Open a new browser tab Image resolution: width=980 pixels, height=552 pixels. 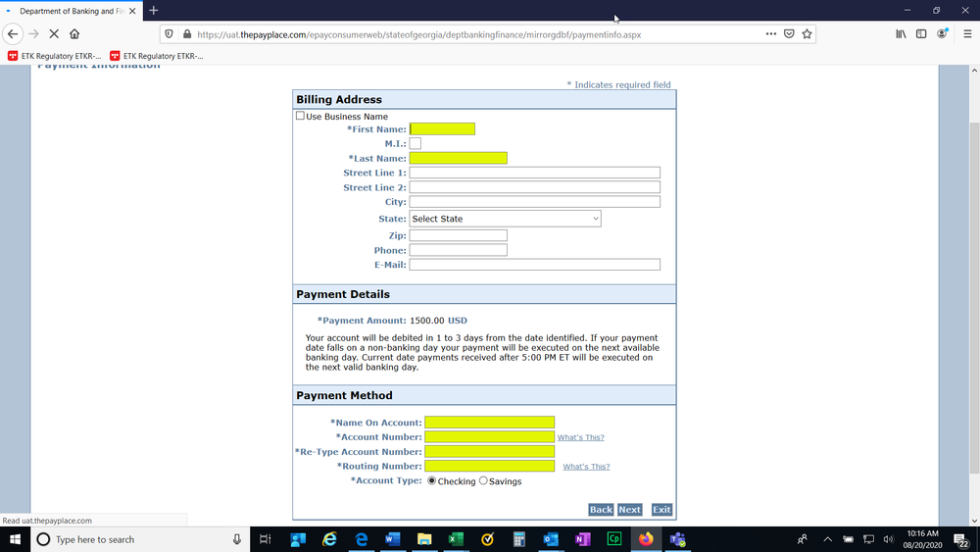[x=154, y=11]
